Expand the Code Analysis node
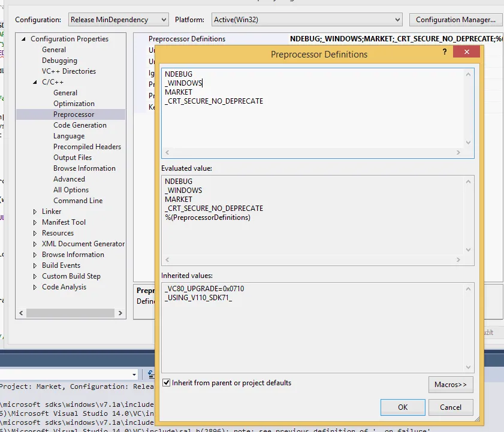The width and height of the screenshot is (504, 432). point(35,287)
